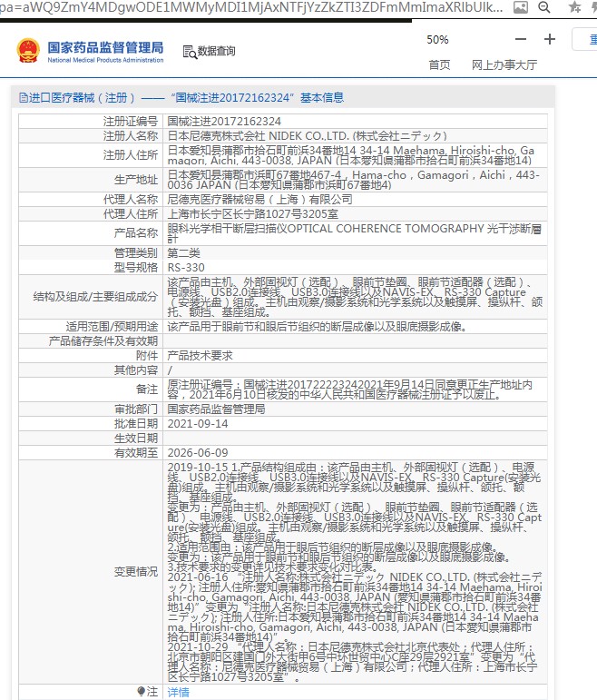
Task: Click the 50% zoom level value
Action: pyautogui.click(x=437, y=40)
